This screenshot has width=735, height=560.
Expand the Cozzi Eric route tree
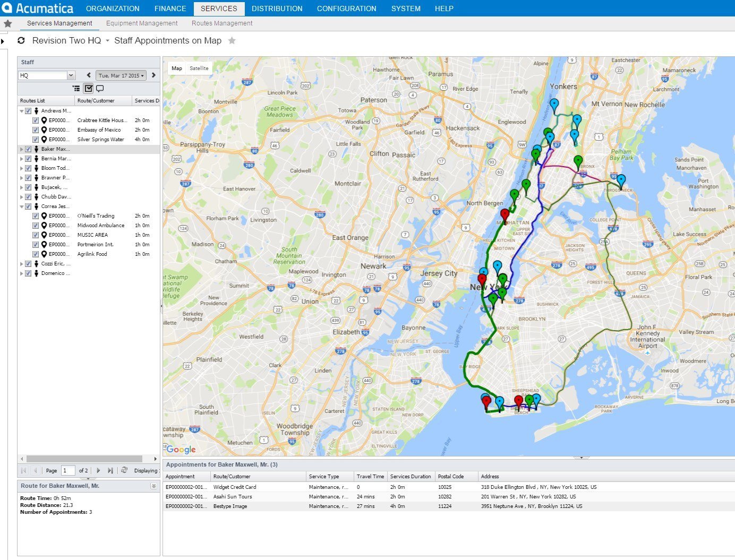coord(22,264)
